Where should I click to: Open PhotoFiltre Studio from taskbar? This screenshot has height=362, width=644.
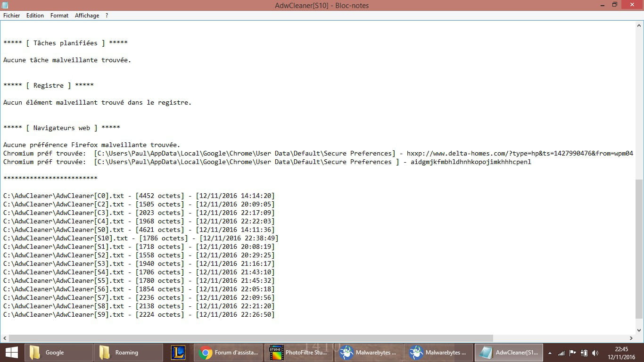pos(298,352)
